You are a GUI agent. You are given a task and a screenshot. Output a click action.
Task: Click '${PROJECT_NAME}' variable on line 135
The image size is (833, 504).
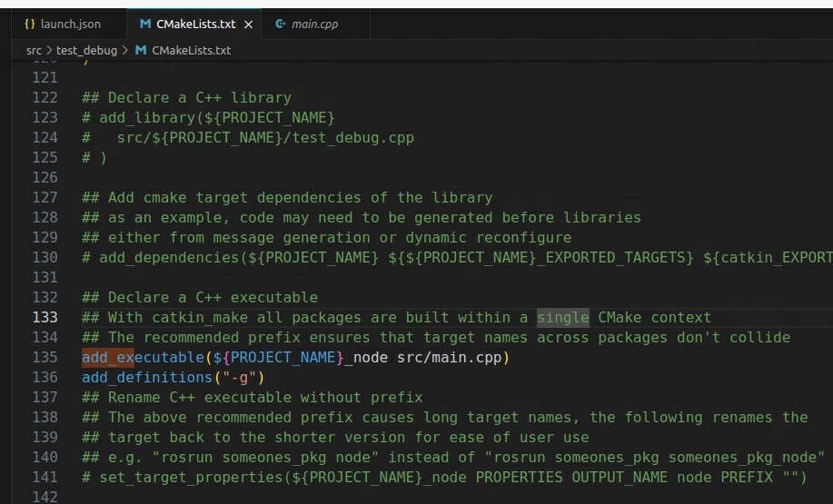[x=278, y=358]
